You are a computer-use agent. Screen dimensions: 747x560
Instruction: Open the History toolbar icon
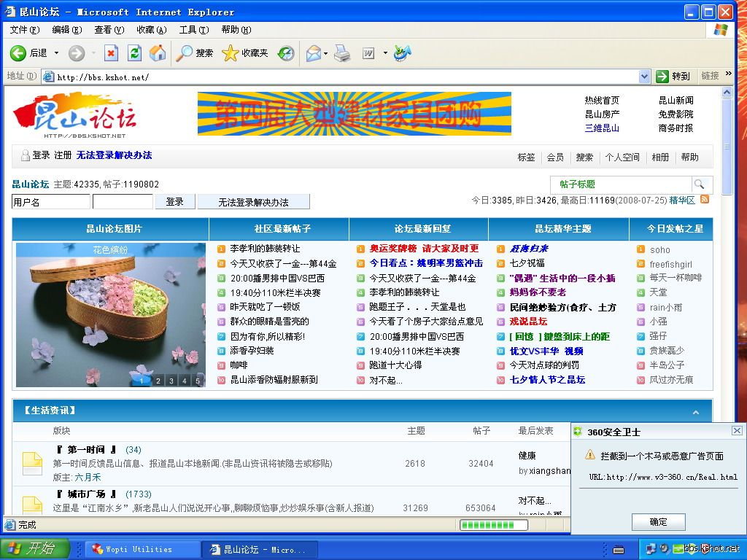click(x=286, y=53)
